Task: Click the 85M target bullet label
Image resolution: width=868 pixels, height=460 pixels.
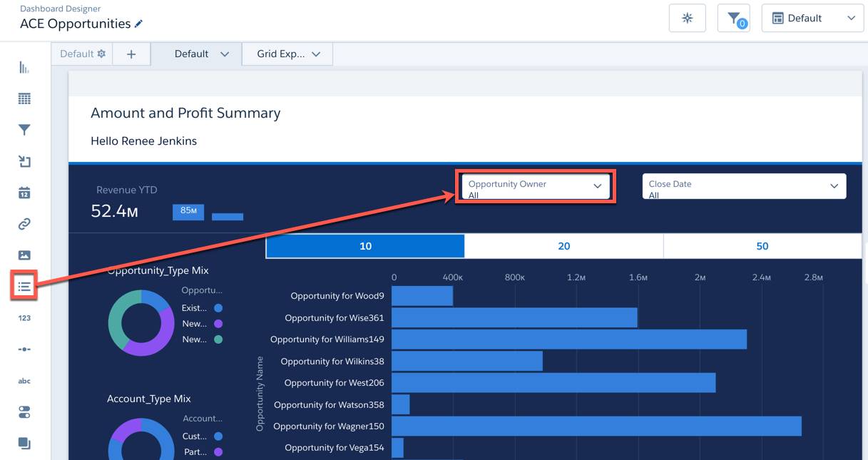Action: [188, 211]
